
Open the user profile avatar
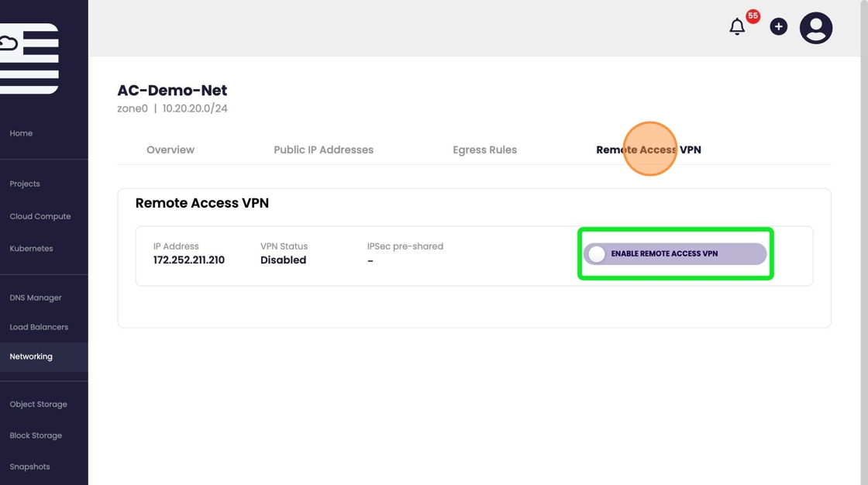[x=815, y=28]
